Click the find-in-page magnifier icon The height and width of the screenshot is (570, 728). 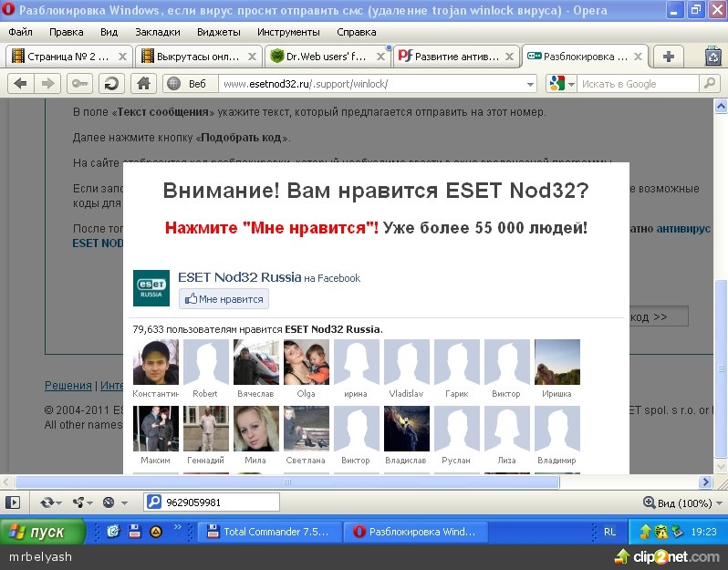pos(153,502)
